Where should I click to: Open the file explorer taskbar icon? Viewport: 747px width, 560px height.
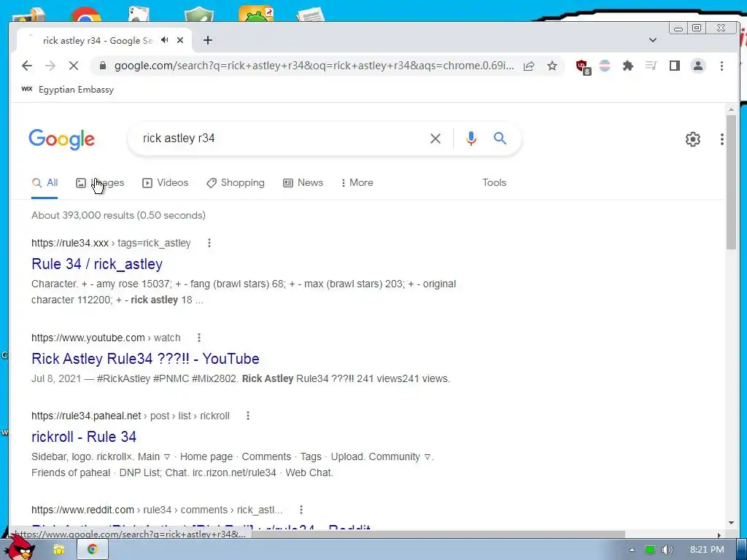click(59, 550)
